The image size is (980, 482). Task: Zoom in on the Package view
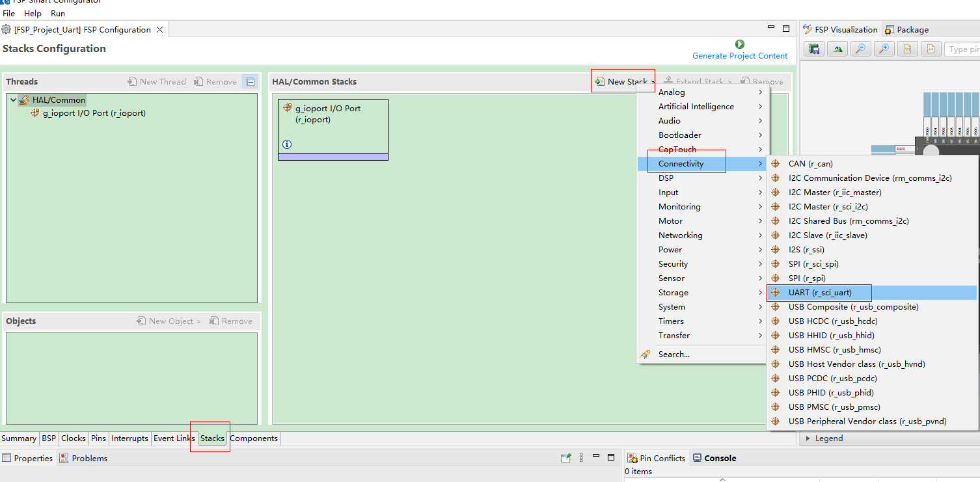(884, 49)
